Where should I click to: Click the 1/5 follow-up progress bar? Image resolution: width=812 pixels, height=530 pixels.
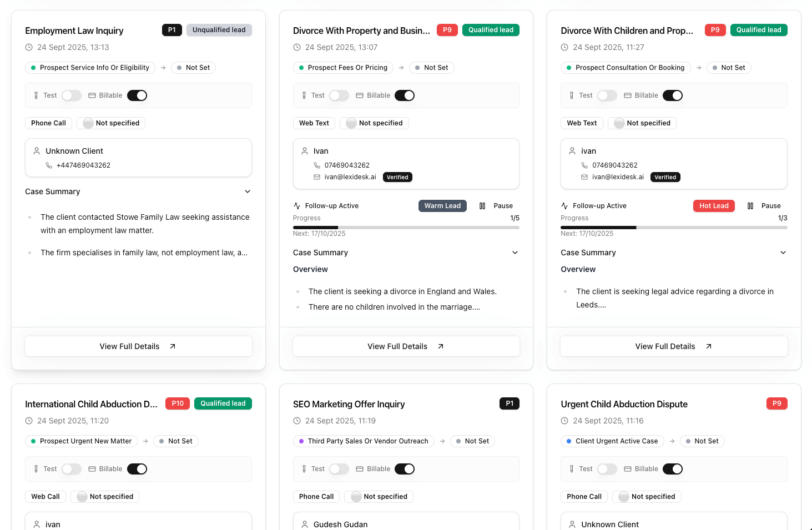coord(406,228)
